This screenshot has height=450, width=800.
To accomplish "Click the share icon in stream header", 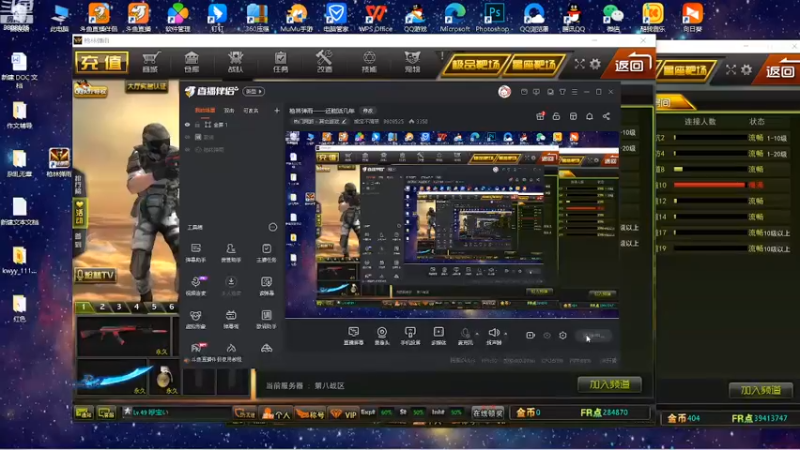I will (x=606, y=116).
